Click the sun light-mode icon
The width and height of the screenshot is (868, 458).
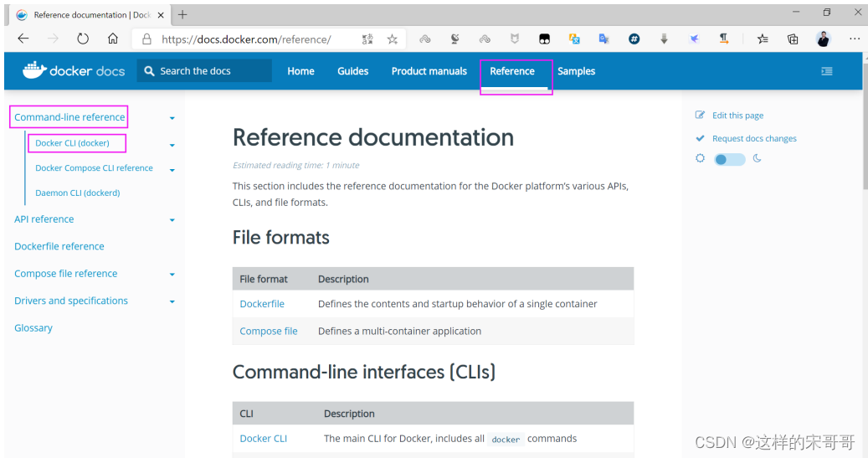[701, 158]
